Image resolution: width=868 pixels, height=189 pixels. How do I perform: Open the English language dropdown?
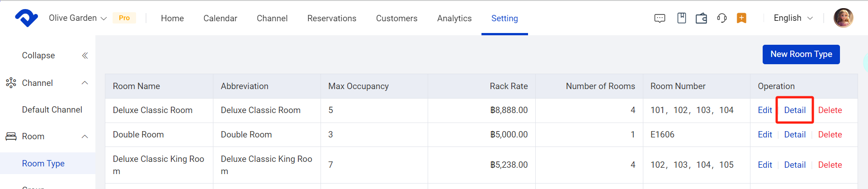pyautogui.click(x=793, y=18)
